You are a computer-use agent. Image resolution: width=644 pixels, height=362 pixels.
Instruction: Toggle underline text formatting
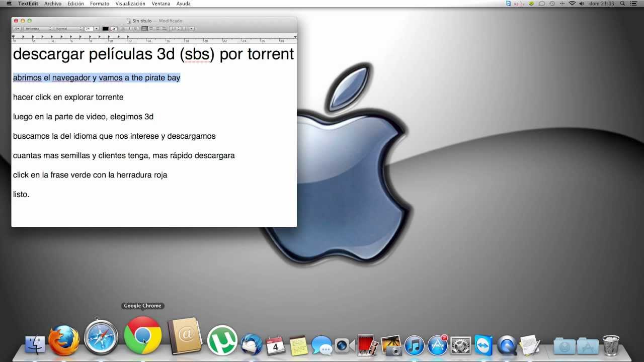135,29
